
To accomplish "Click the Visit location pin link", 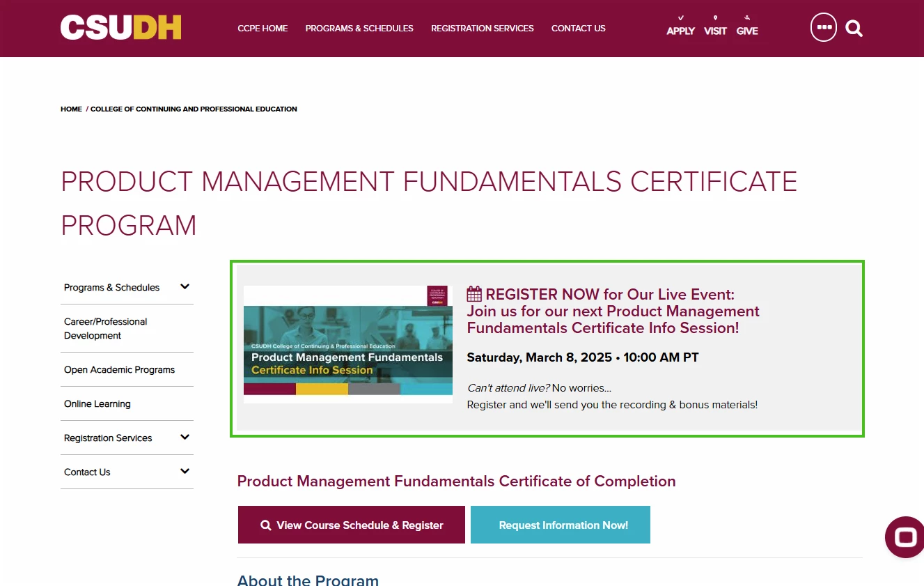I will (x=715, y=26).
